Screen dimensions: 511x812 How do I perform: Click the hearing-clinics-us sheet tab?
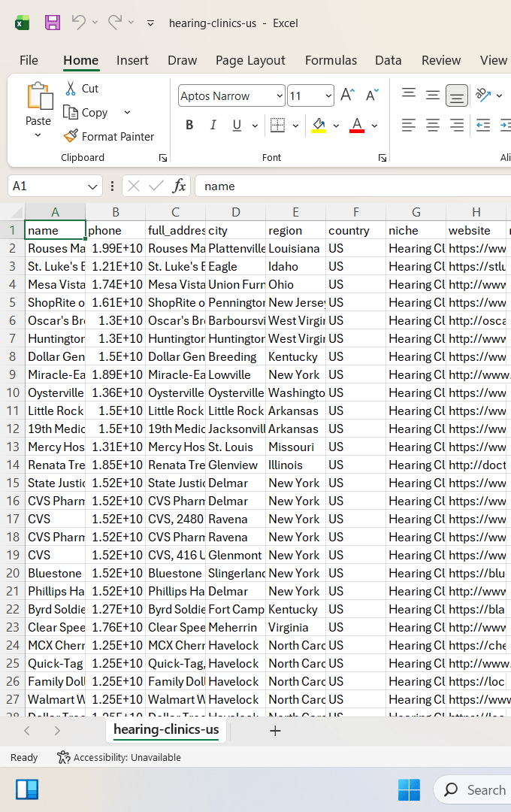pos(166,729)
